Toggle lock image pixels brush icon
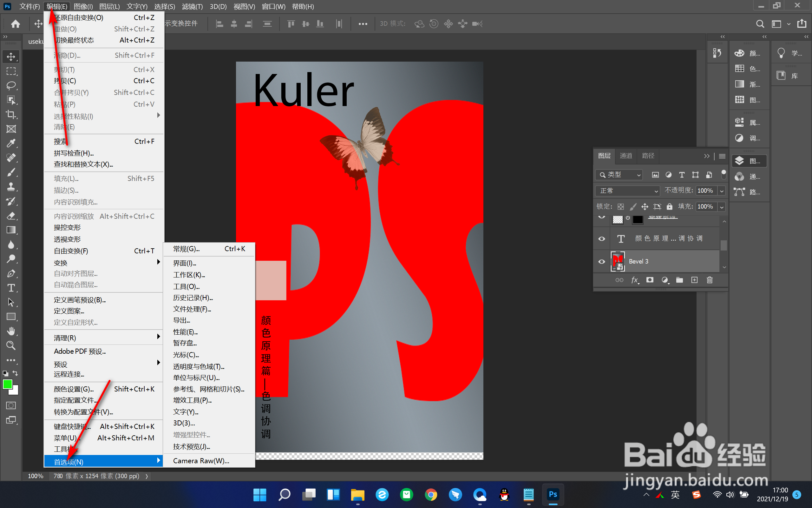This screenshot has width=812, height=508. click(x=633, y=207)
